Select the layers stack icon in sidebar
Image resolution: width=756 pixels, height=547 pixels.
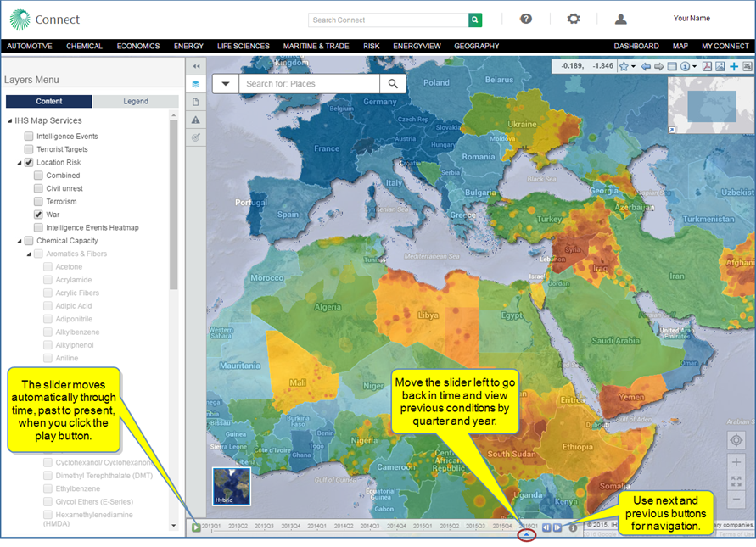tap(196, 84)
